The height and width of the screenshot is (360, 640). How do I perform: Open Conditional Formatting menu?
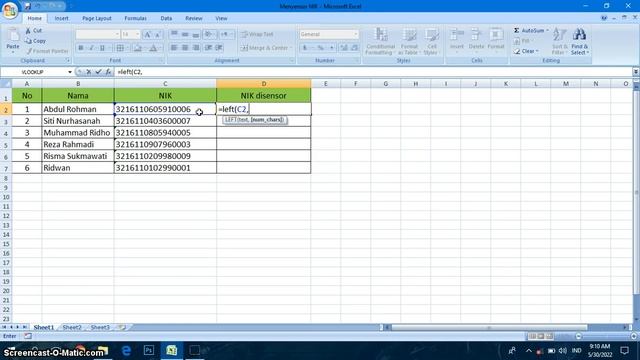pyautogui.click(x=380, y=41)
